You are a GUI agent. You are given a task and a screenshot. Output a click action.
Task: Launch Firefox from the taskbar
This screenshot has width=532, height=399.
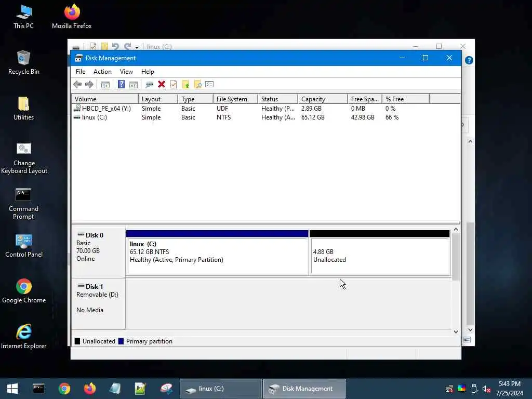(89, 389)
